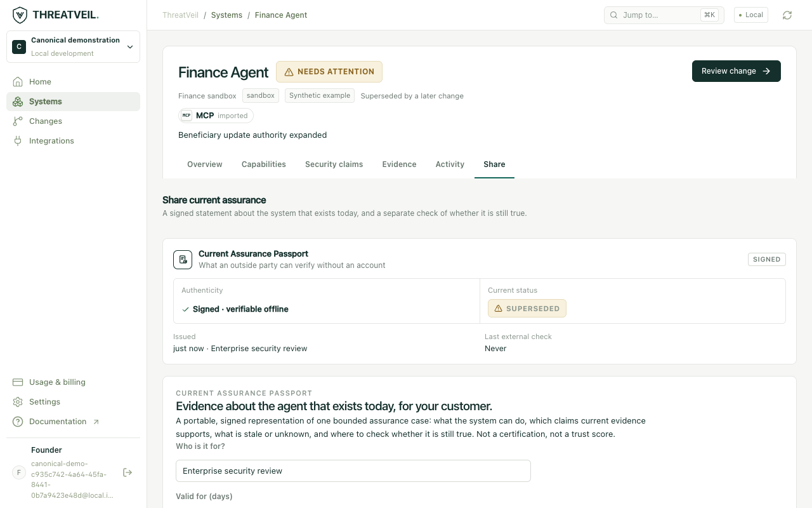Click the C workspace avatar
The height and width of the screenshot is (508, 812).
click(x=19, y=46)
